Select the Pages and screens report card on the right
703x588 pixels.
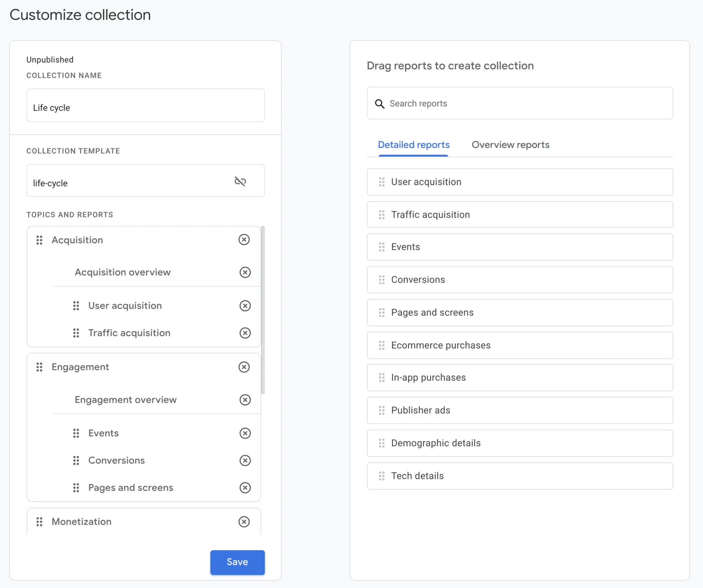pyautogui.click(x=520, y=313)
